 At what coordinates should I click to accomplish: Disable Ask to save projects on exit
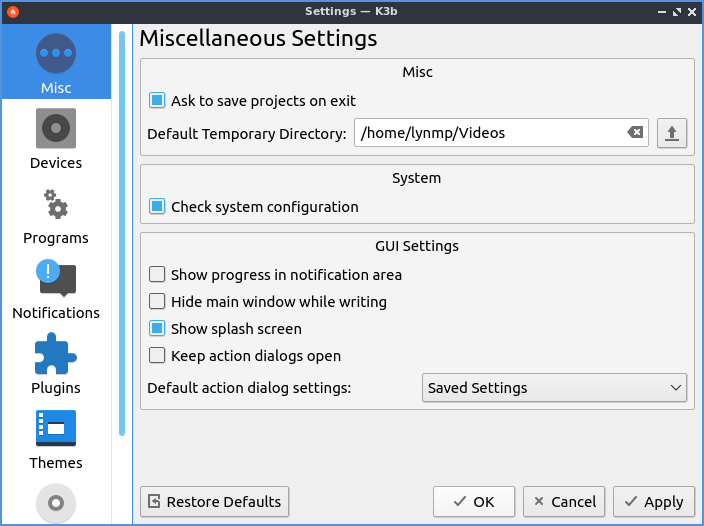[x=157, y=101]
